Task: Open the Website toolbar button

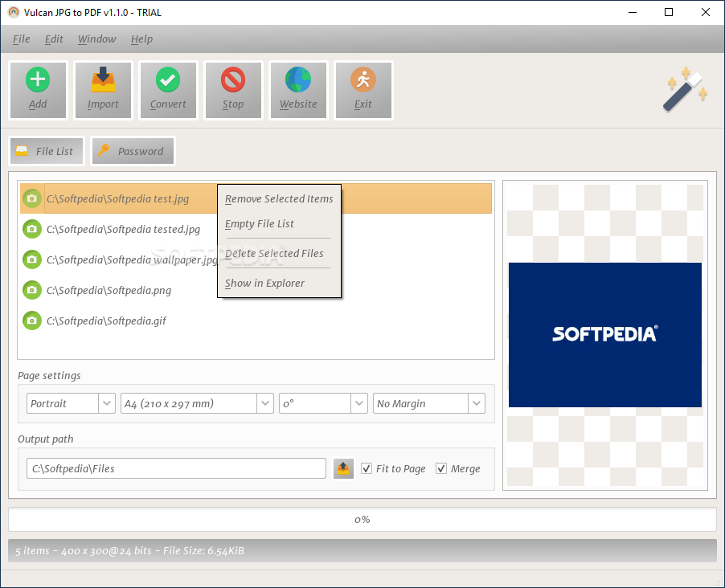Action: click(x=299, y=90)
